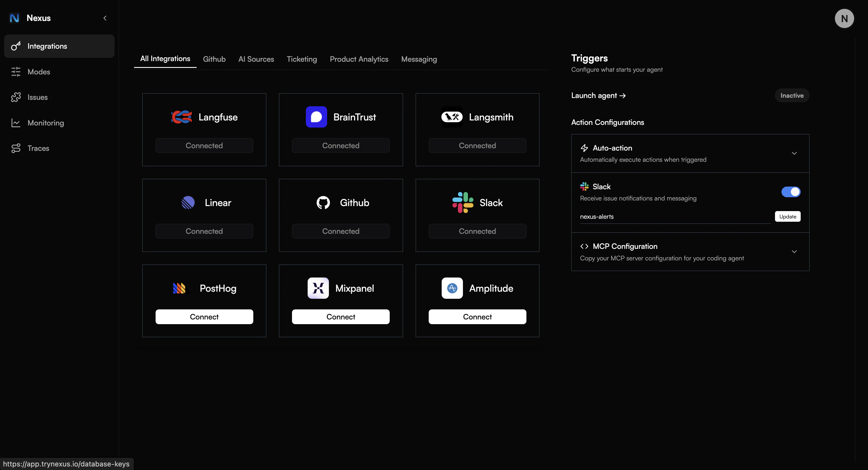The width and height of the screenshot is (868, 470).
Task: Switch to the Github tab
Action: (214, 59)
